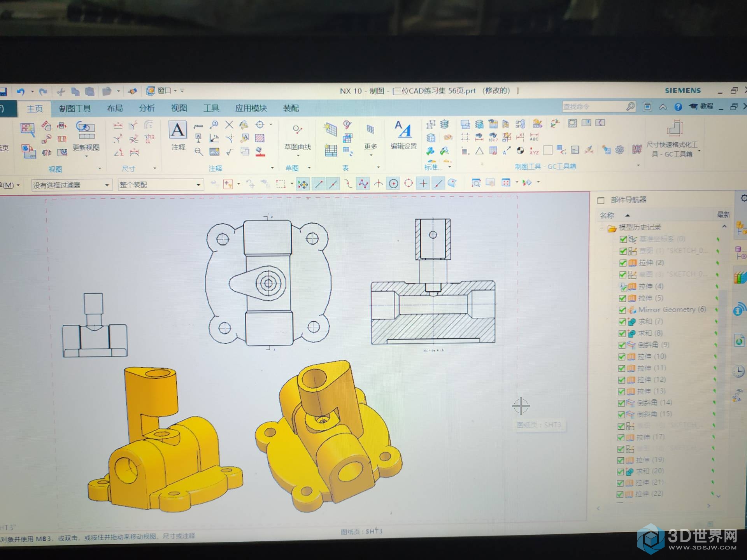Screen dimensions: 747x560
Task: Select the center of gravity symbol icon
Action: (520, 150)
